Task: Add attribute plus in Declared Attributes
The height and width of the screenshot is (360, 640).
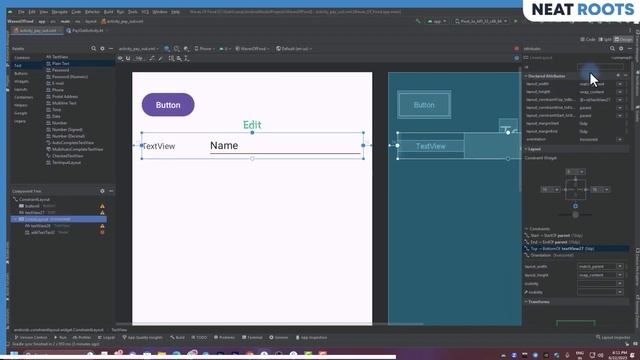Action: pyautogui.click(x=618, y=76)
